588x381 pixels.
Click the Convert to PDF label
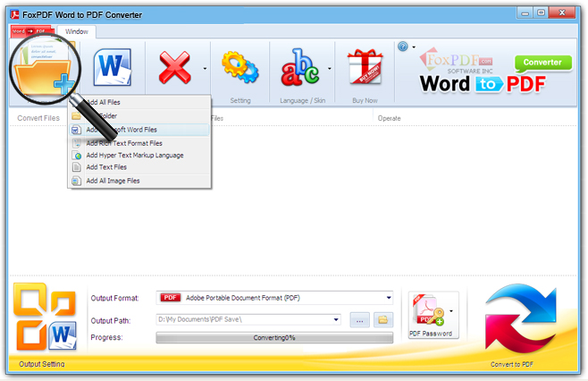coord(512,365)
